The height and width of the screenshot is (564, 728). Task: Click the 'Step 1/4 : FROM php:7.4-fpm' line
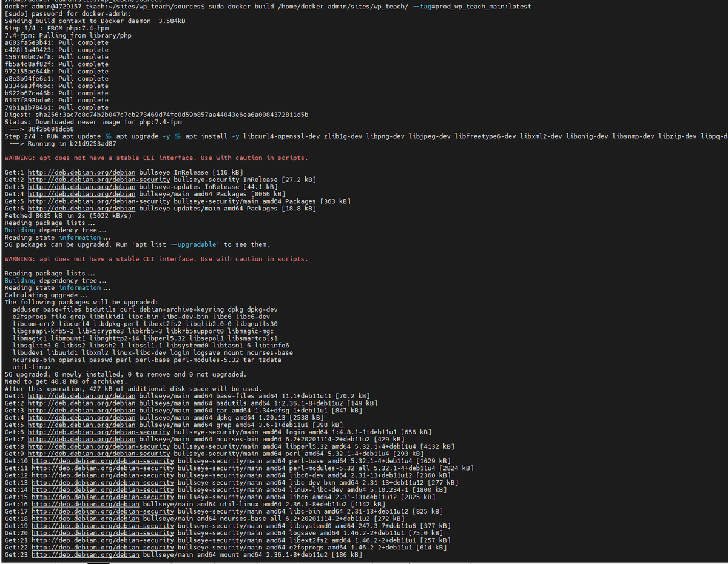[x=58, y=29]
